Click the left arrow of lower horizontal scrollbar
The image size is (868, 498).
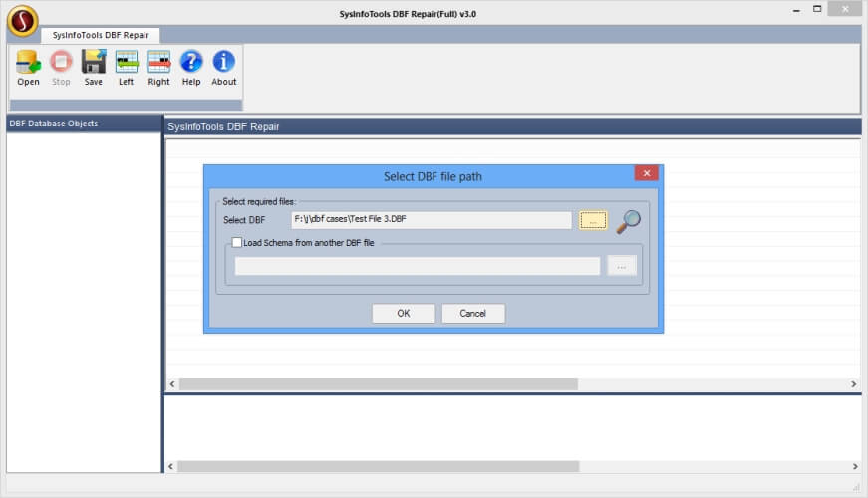pyautogui.click(x=171, y=466)
